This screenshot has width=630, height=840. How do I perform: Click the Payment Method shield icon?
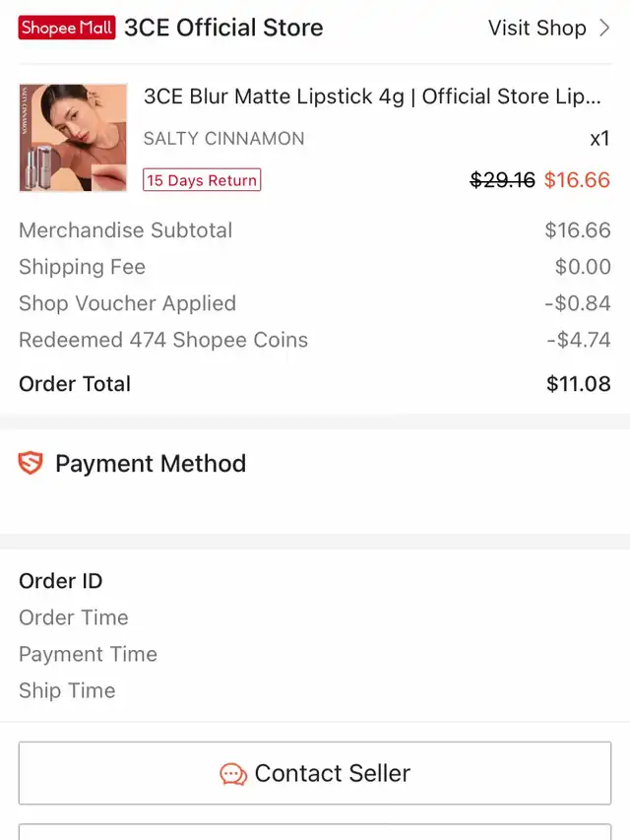pos(31,463)
